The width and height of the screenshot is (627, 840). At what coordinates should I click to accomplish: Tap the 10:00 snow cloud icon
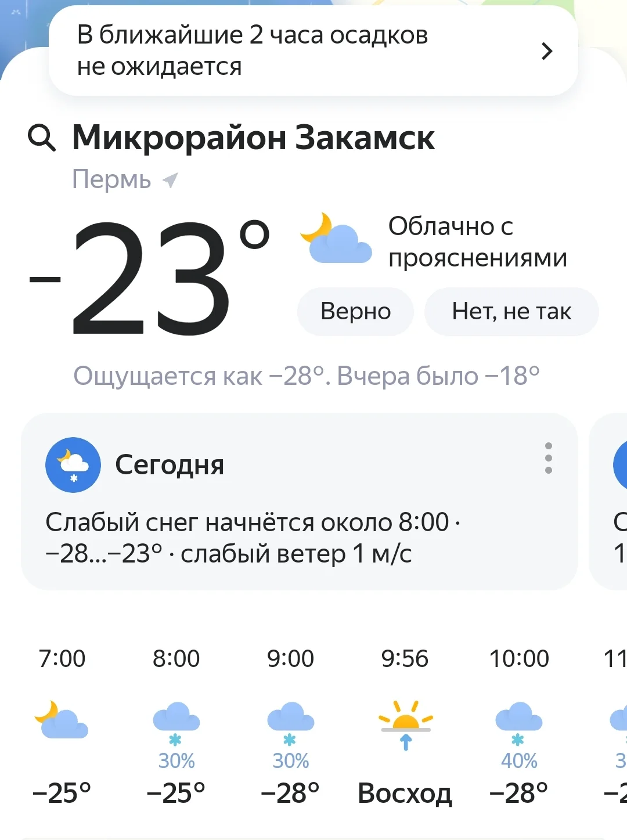point(518,723)
